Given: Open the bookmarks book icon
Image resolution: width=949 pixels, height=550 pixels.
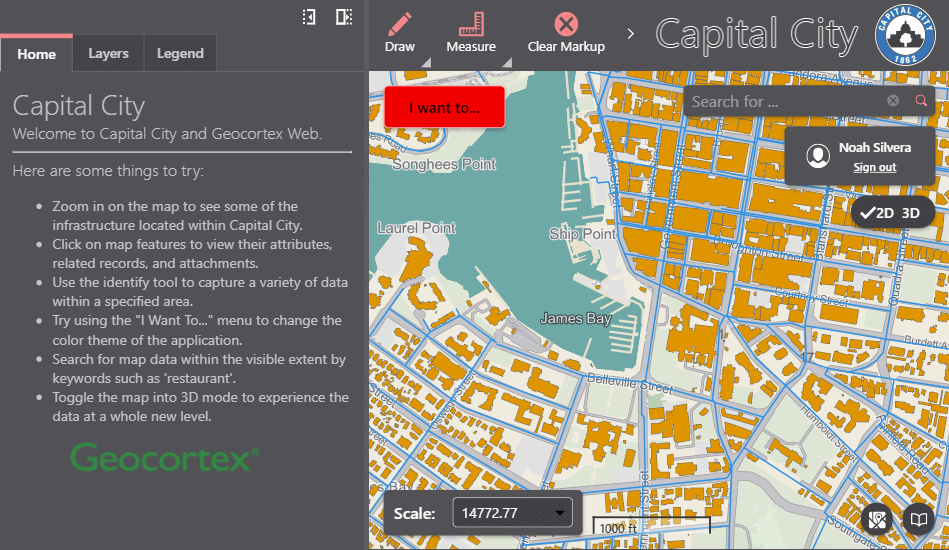Looking at the screenshot, I should [x=917, y=520].
